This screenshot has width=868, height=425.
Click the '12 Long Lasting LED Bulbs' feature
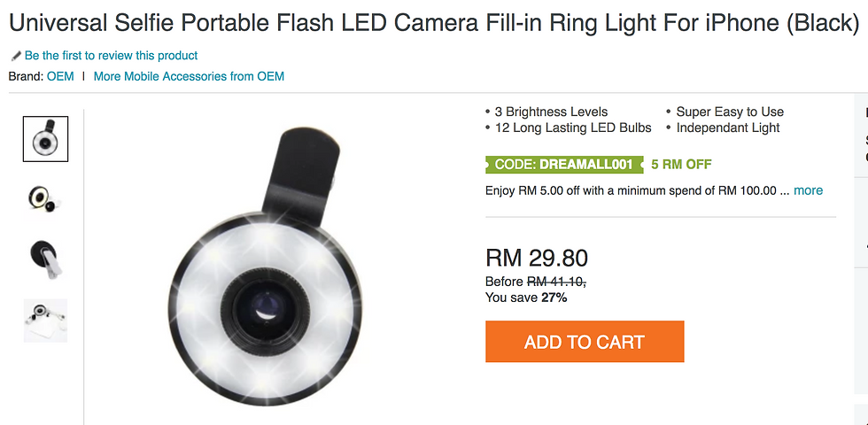click(572, 127)
